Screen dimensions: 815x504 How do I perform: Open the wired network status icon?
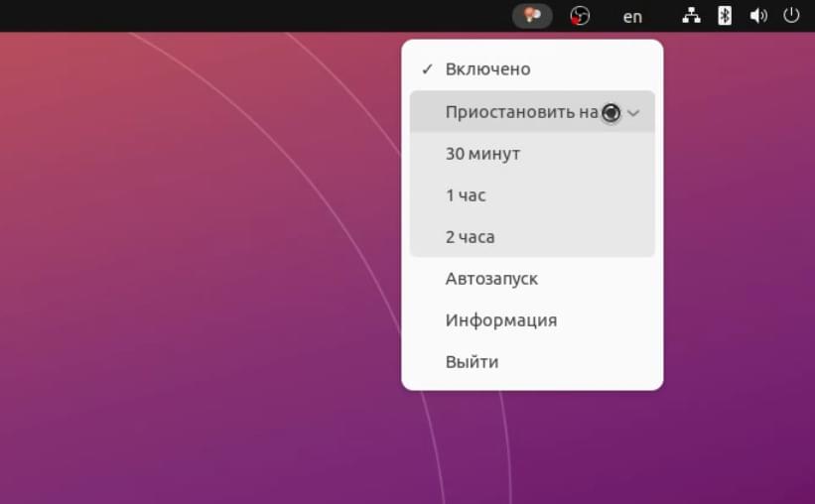coord(691,16)
